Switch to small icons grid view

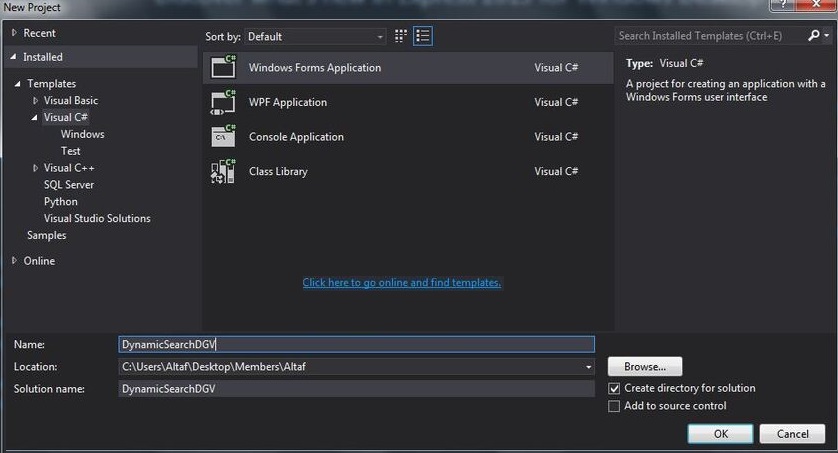pos(401,36)
